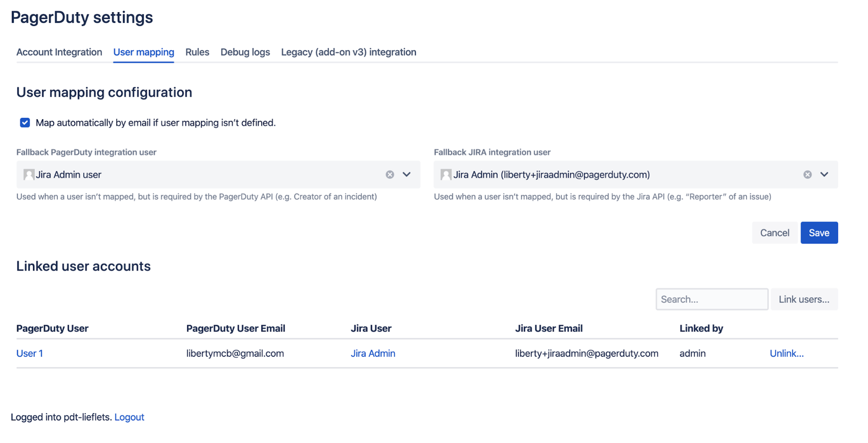Click the PagerDuty User Email column header
868x443 pixels.
click(x=236, y=329)
